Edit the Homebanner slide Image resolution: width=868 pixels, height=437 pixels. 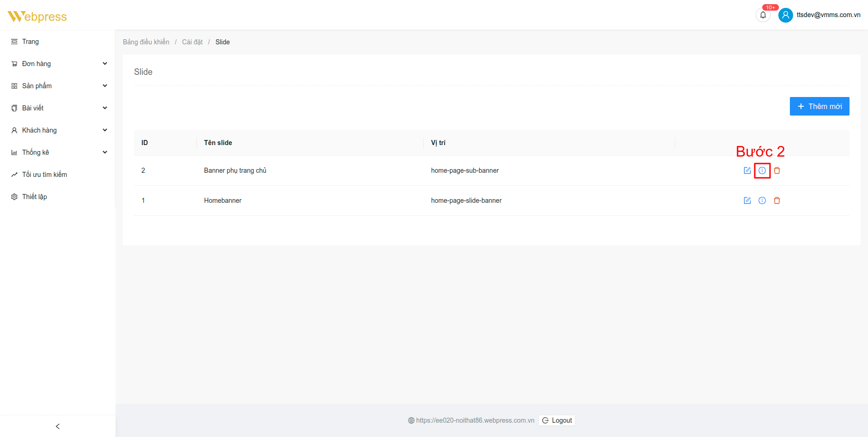click(x=747, y=200)
